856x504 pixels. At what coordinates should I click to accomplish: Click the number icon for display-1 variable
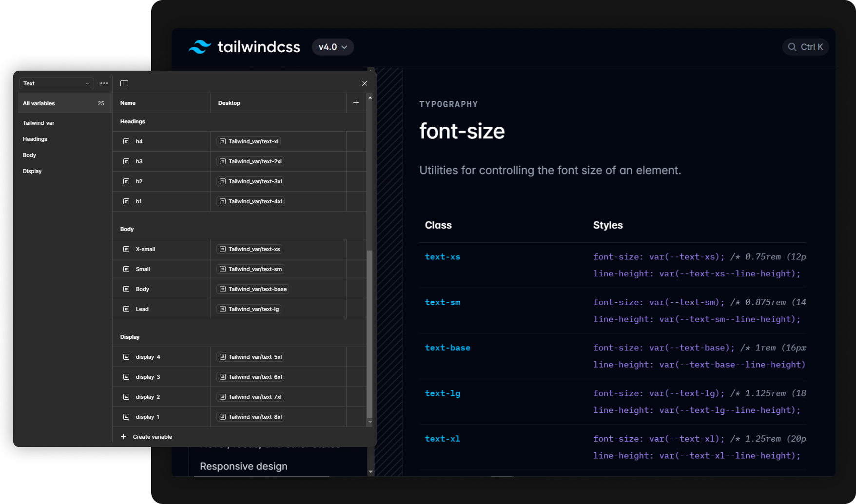pos(126,417)
